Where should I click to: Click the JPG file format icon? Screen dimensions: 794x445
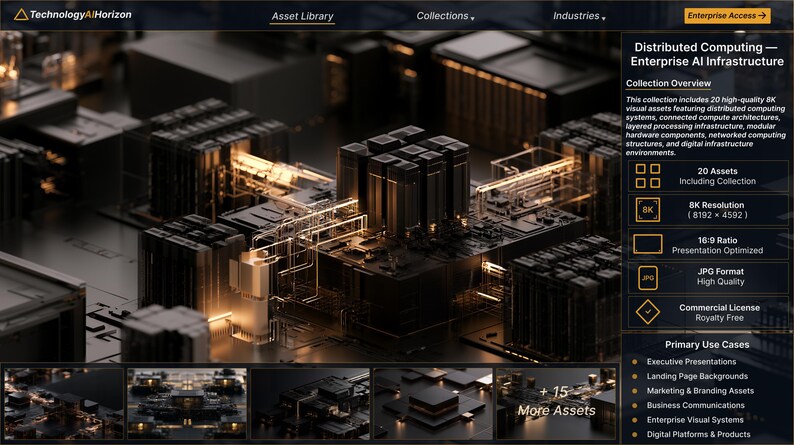click(x=648, y=277)
